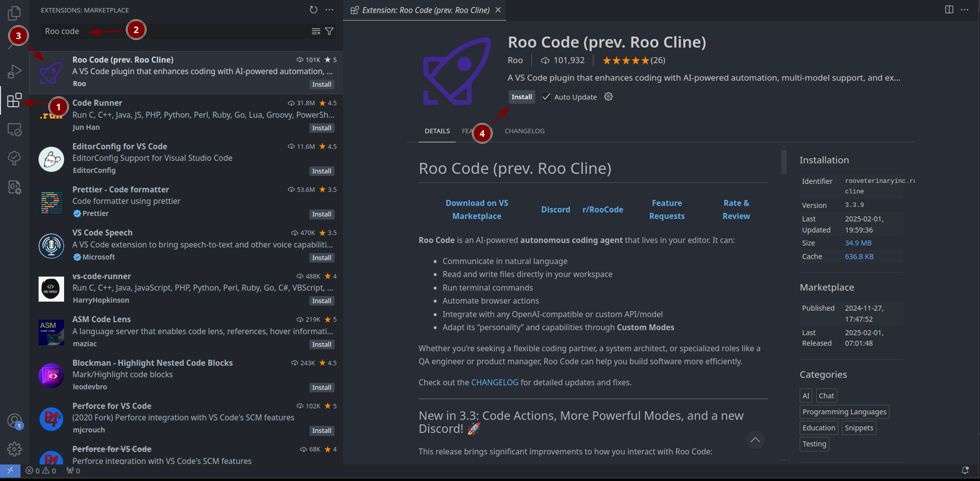
Task: Open the CHANGELOG link in description
Action: [x=495, y=382]
